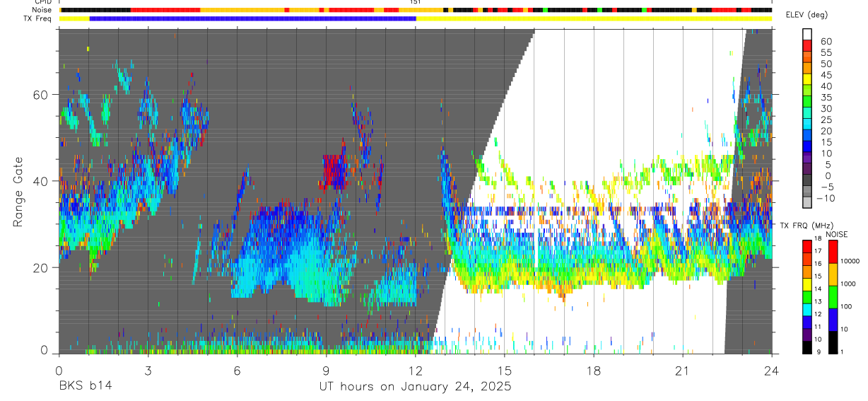868x401 pixels.
Task: Click x-axis tick label '24'
Action: pos(772,371)
